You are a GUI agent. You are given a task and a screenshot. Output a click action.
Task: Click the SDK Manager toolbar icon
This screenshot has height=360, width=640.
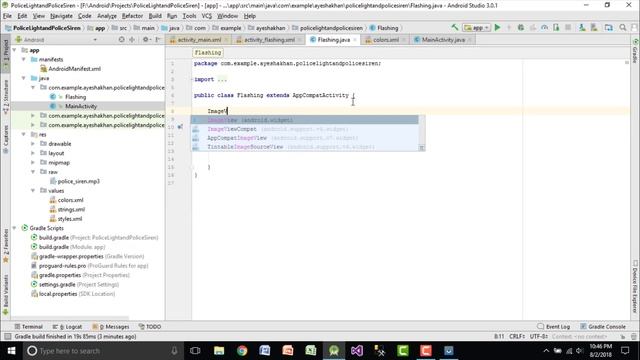coord(594,27)
